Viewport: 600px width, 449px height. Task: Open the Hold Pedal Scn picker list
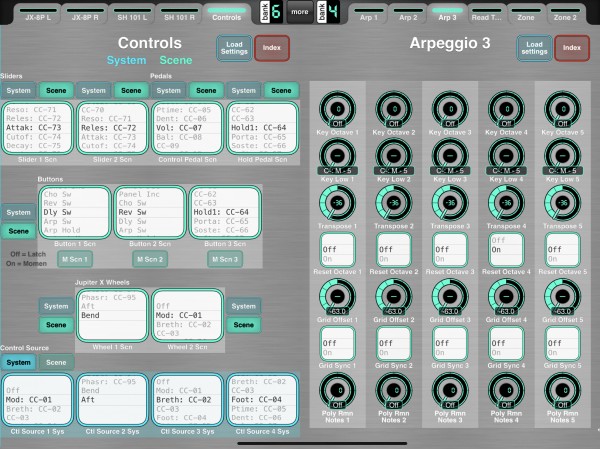pos(262,128)
